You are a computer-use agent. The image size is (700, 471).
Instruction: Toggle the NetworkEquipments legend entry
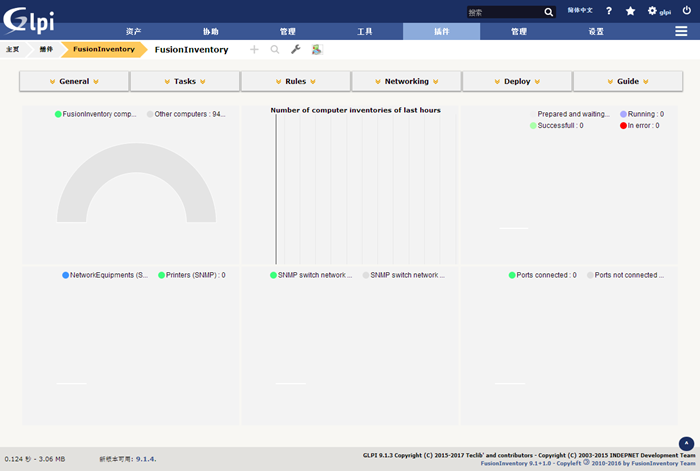105,275
